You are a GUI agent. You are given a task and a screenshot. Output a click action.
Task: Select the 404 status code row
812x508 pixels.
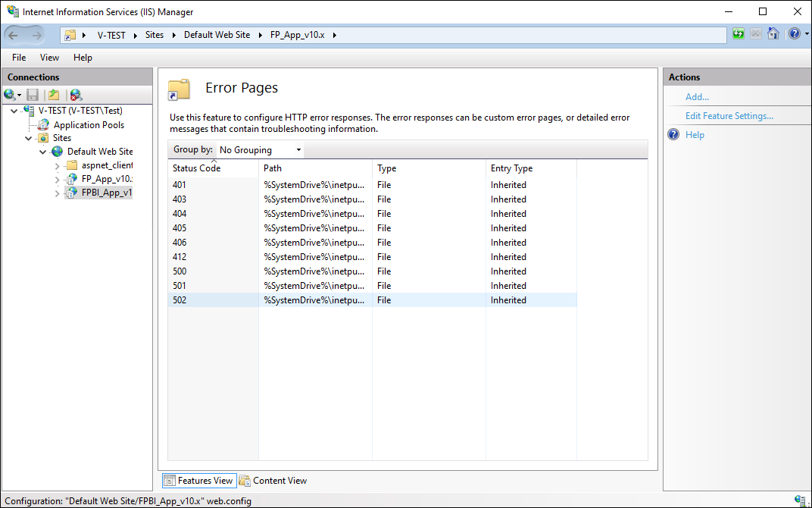180,214
